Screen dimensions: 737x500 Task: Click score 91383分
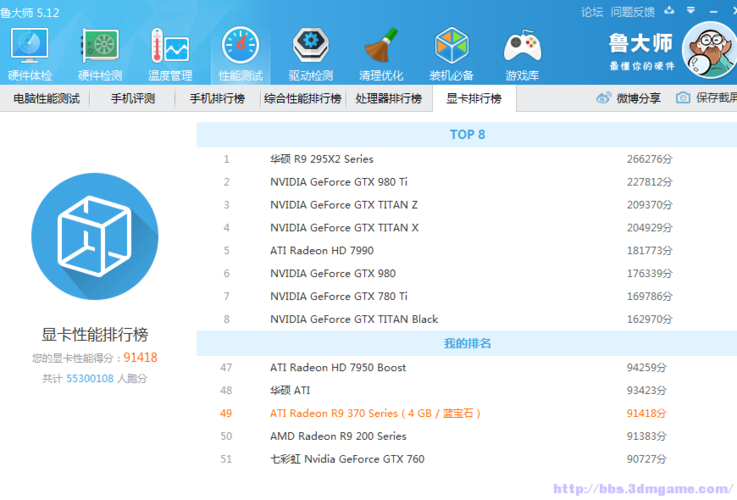pos(647,436)
